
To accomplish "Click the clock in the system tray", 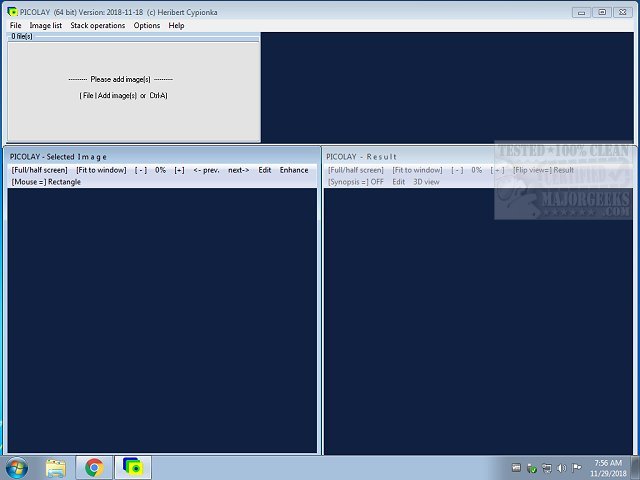I will click(x=608, y=467).
